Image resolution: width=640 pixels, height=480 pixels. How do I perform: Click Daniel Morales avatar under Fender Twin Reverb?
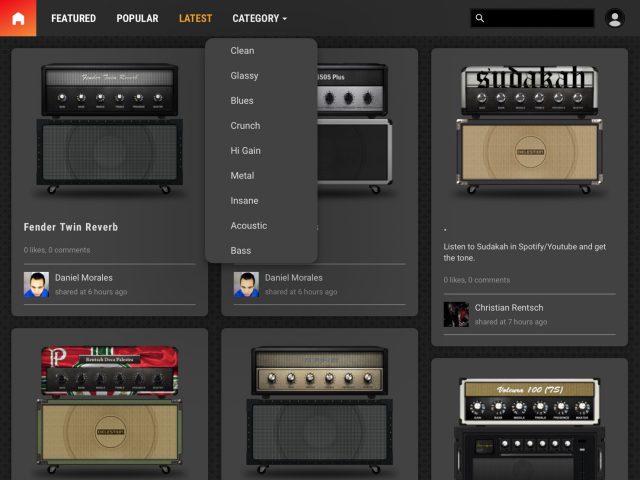click(x=36, y=284)
